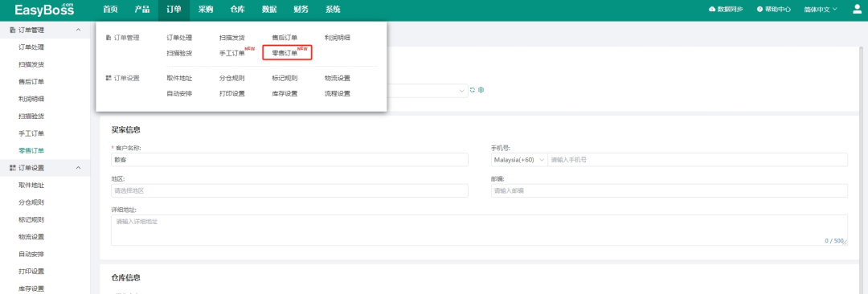The image size is (868, 294).
Task: Open the 系统 top menu
Action: click(334, 10)
